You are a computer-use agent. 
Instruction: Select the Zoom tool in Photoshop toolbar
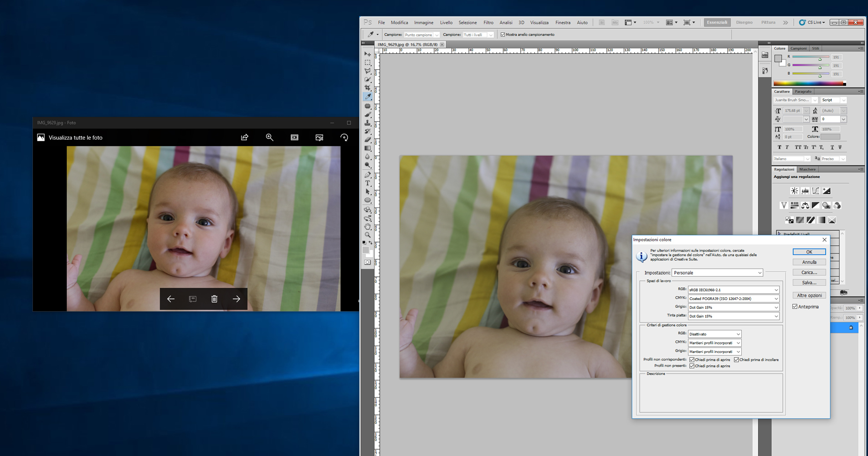pyautogui.click(x=368, y=235)
